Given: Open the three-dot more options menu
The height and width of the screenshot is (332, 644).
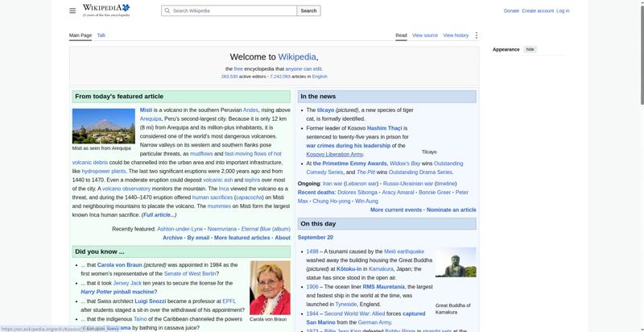Looking at the screenshot, I should (x=477, y=35).
